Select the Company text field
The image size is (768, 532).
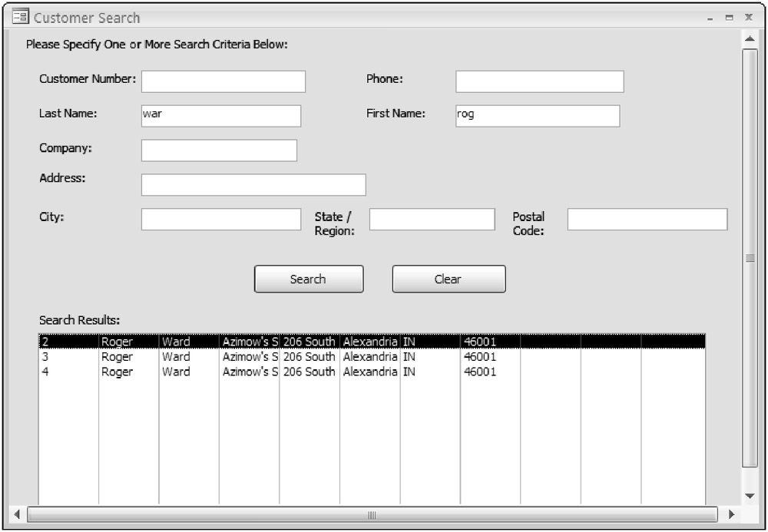(219, 150)
